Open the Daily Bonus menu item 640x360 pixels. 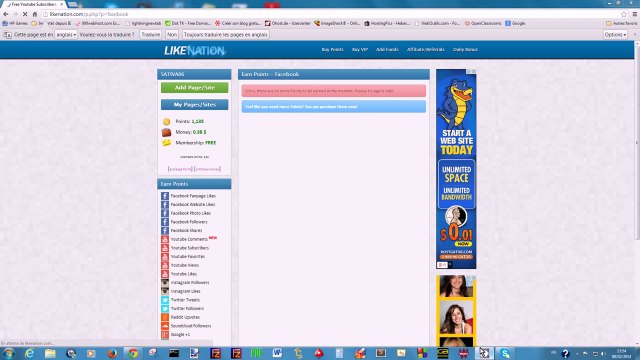pyautogui.click(x=465, y=49)
